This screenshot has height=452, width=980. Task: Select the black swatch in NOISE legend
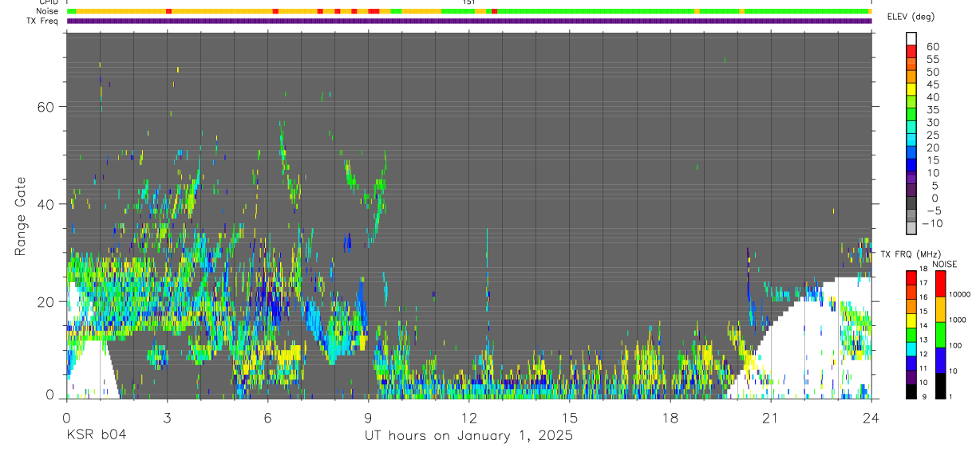click(940, 386)
